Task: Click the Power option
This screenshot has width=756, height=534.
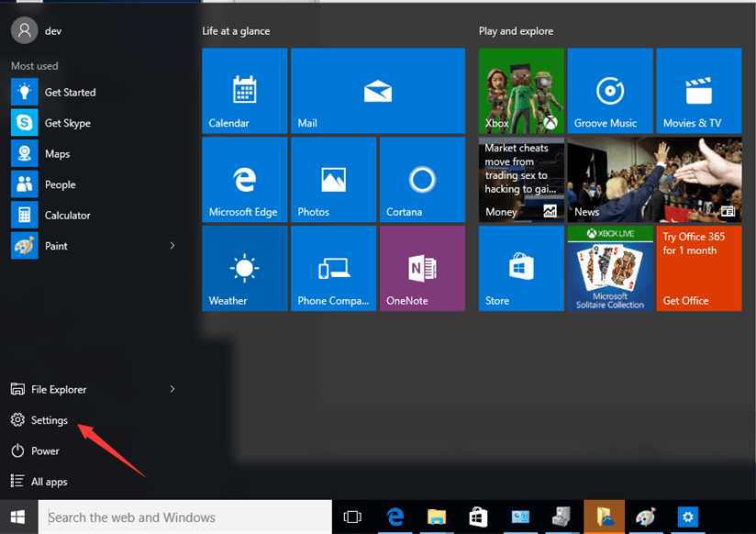Action: tap(45, 451)
